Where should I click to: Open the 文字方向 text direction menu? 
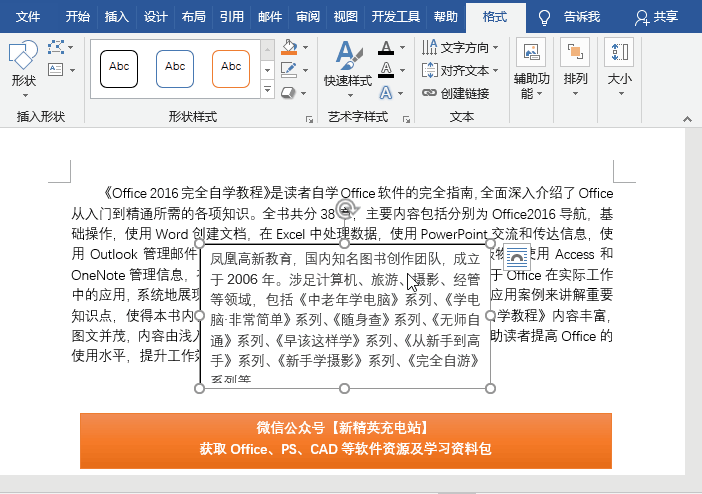[x=460, y=47]
